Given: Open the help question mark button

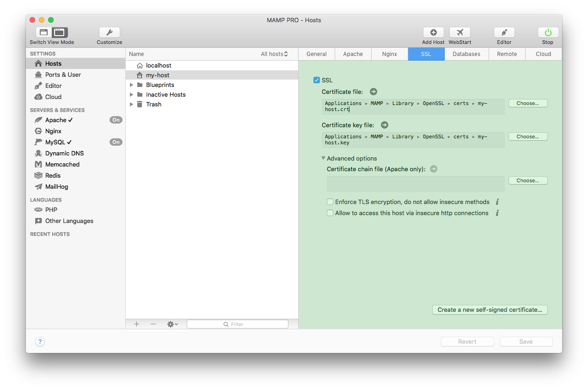Looking at the screenshot, I should [40, 342].
